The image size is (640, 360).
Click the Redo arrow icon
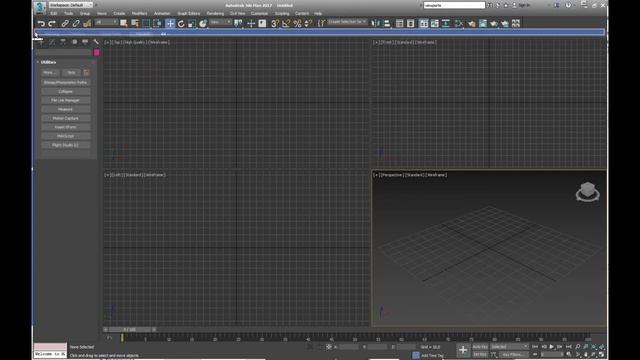pyautogui.click(x=52, y=23)
